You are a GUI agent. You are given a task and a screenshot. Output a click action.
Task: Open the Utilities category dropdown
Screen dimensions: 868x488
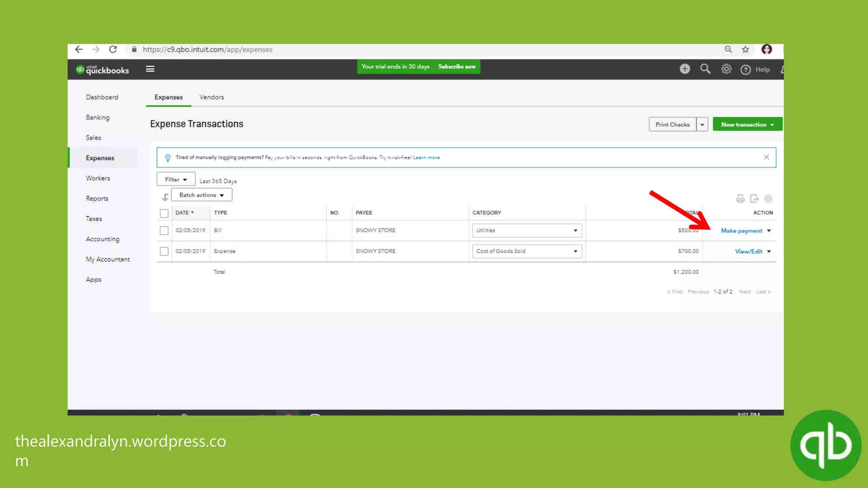click(x=527, y=230)
